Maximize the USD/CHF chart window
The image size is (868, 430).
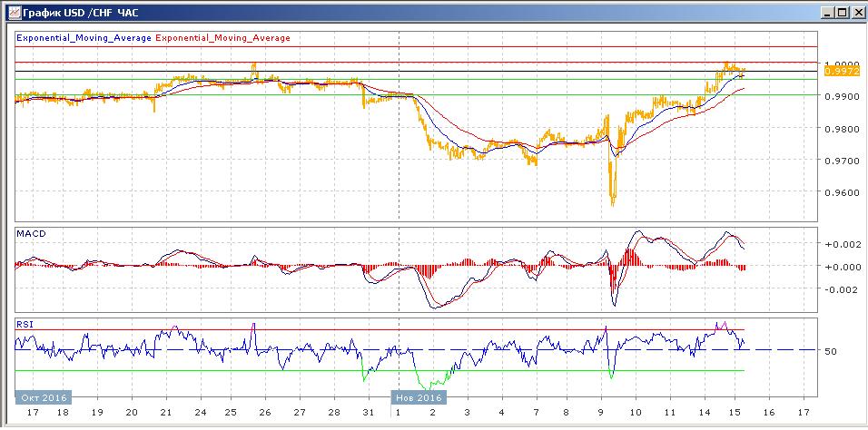[x=842, y=12]
